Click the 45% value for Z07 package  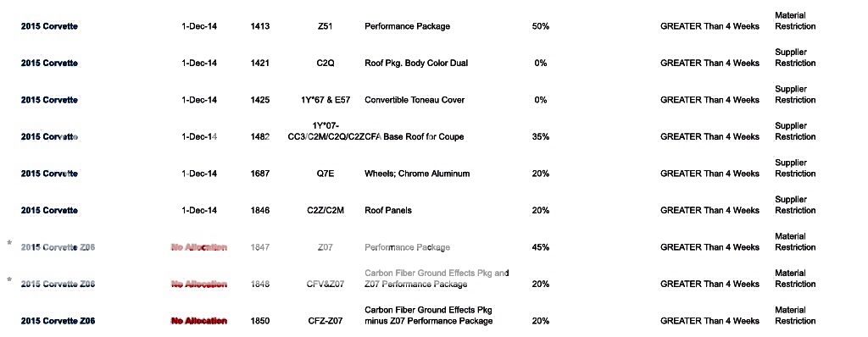point(540,247)
